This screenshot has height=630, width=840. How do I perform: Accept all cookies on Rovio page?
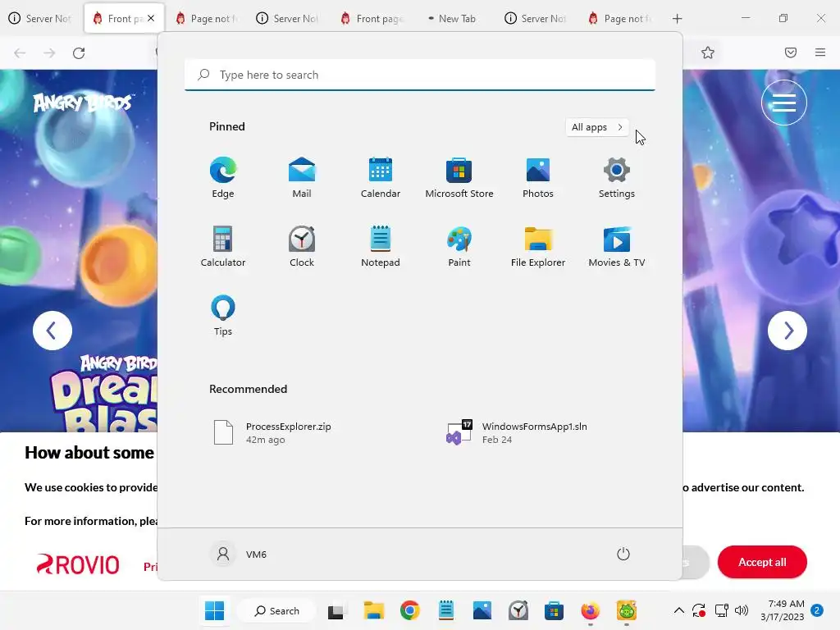click(x=762, y=562)
